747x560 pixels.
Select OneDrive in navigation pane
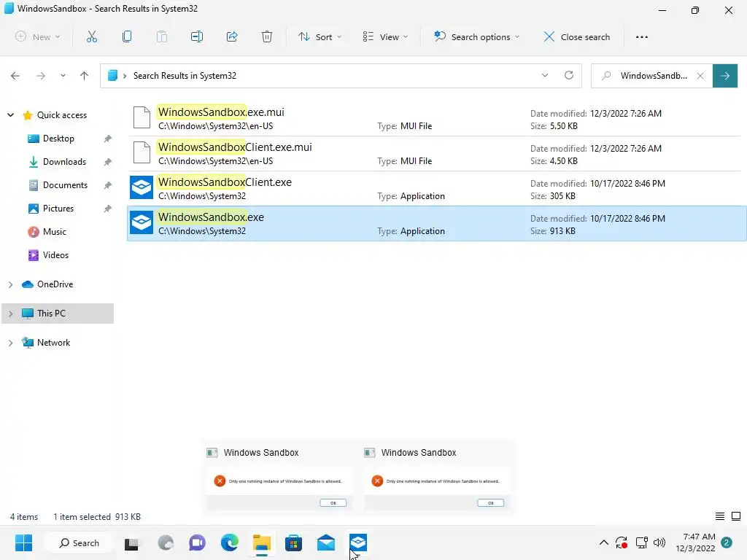[x=55, y=284]
